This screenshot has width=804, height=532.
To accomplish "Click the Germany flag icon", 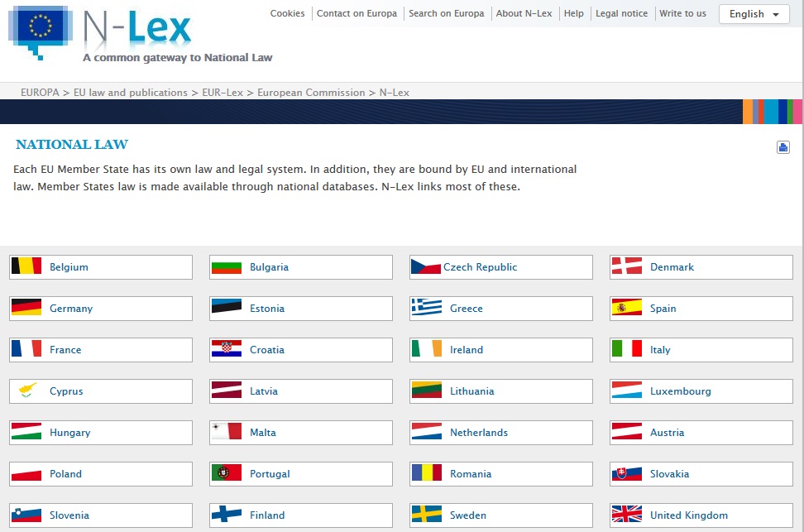I will pos(26,307).
